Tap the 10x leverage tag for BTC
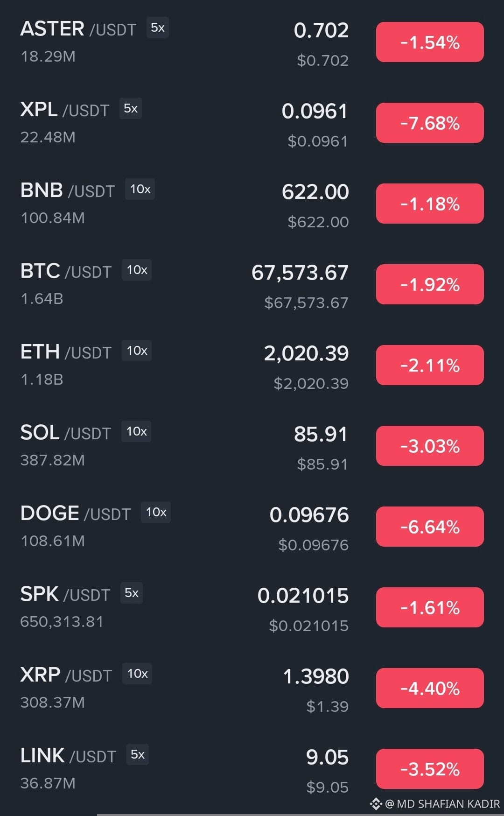 (137, 270)
